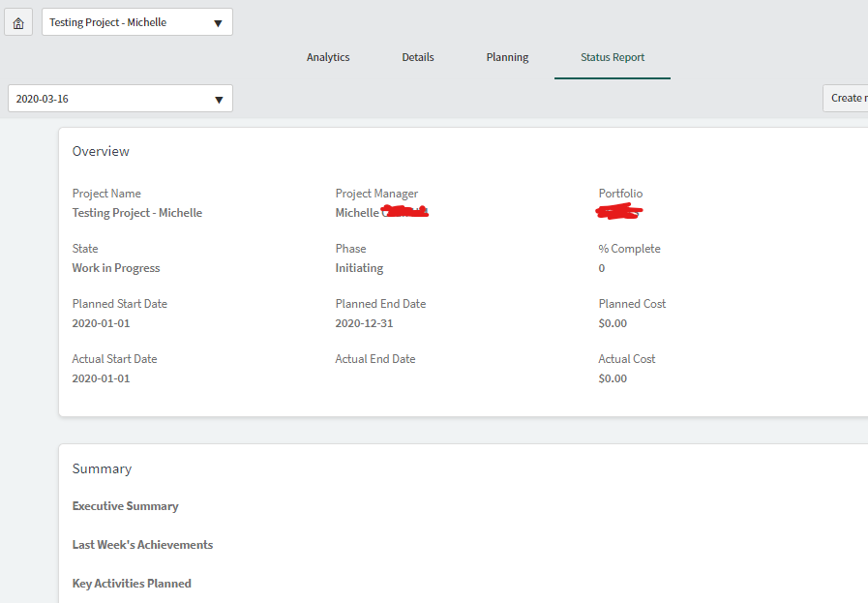Click the Overview section title
This screenshot has height=603, width=868.
click(x=102, y=151)
